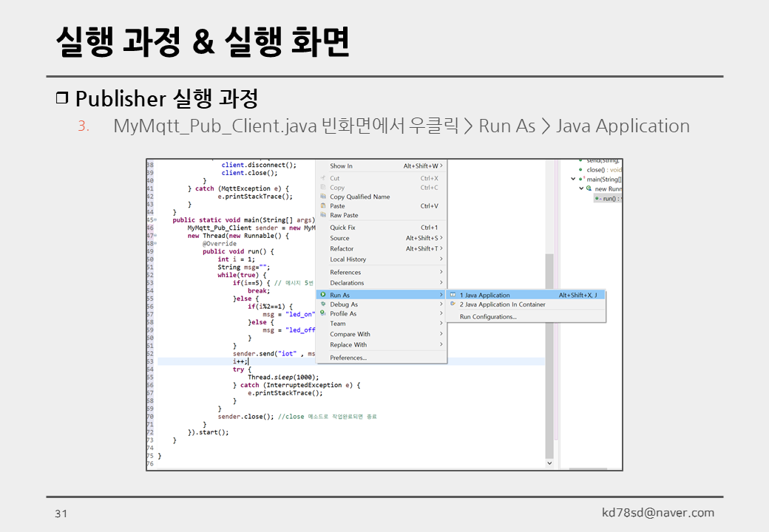Toggle the fold marker at line 48
Viewport: 769px width, 532px height.
155,244
